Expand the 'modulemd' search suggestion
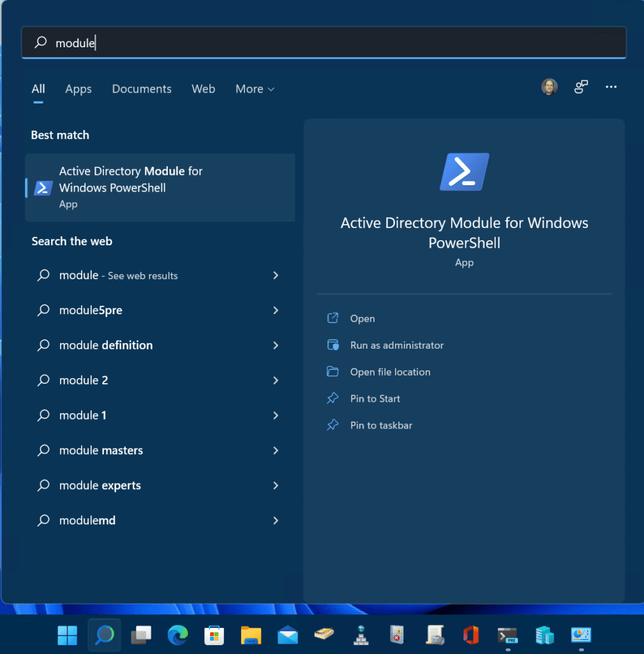The image size is (644, 654). pyautogui.click(x=275, y=520)
